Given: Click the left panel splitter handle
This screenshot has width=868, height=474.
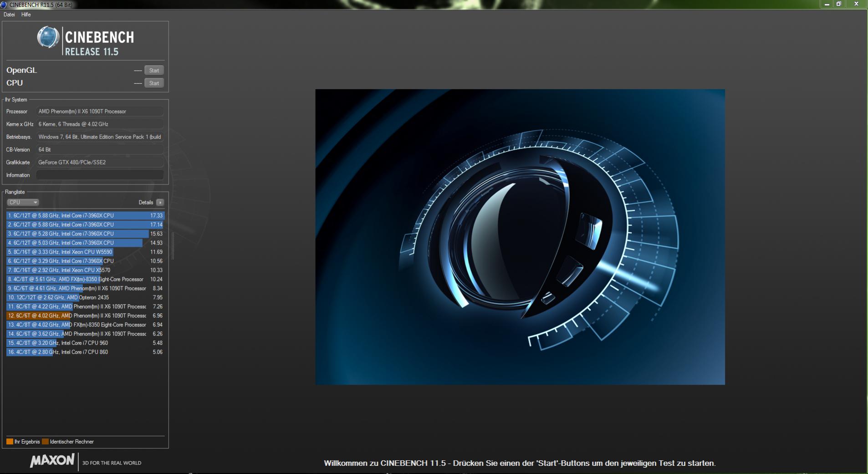Looking at the screenshot, I should point(173,246).
